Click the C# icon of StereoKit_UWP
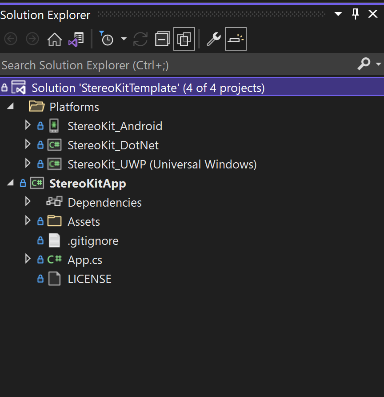The image size is (384, 397). tap(54, 164)
